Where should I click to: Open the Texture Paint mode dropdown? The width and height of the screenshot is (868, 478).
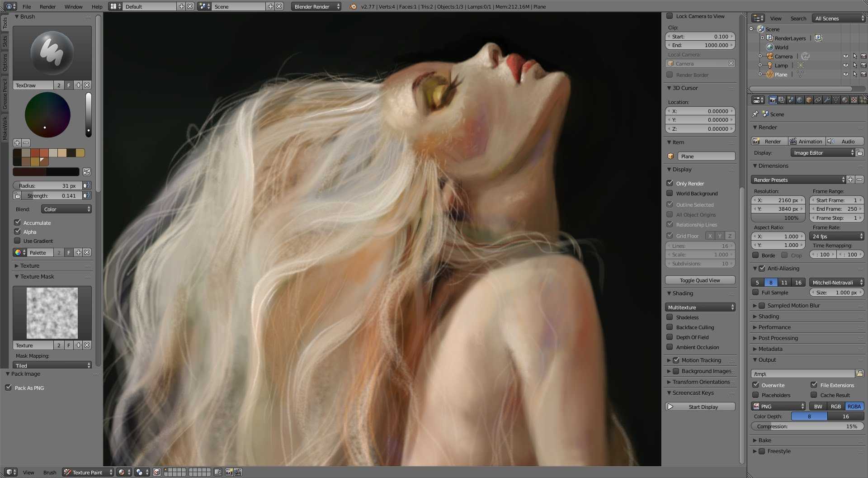(88, 472)
